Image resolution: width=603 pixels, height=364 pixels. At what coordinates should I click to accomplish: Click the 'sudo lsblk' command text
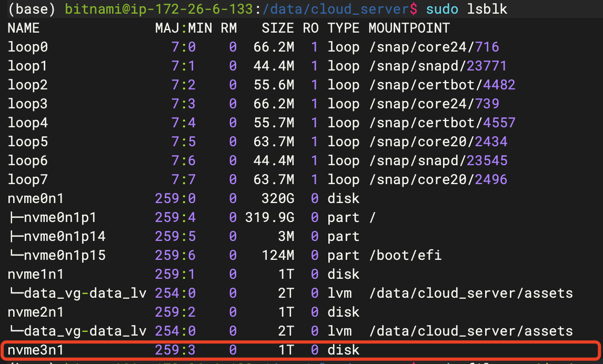click(466, 9)
